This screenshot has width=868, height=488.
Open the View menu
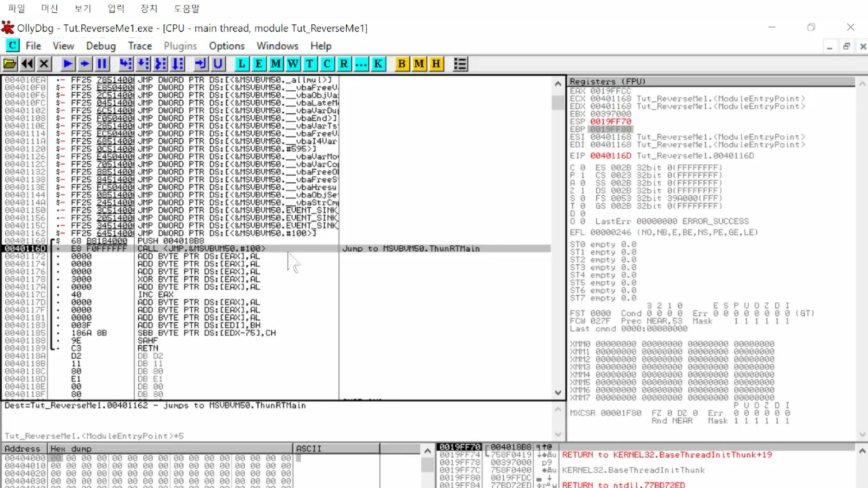(x=63, y=46)
